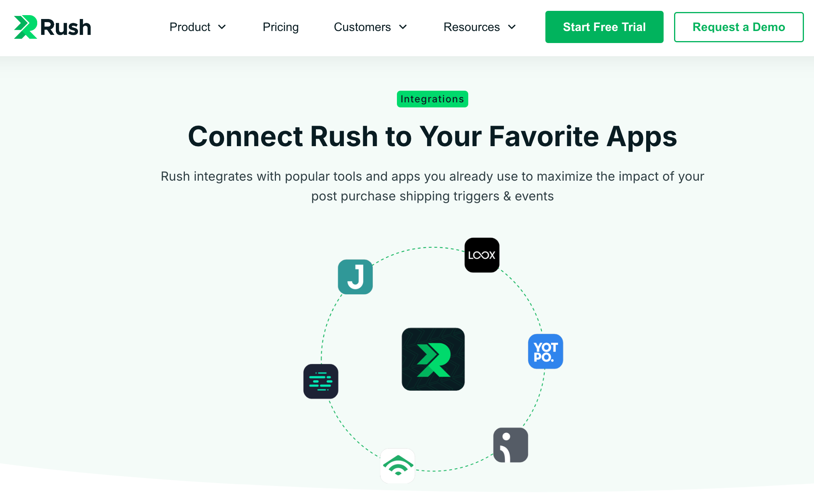Click the gray figure app icon
814x504 pixels.
point(510,445)
